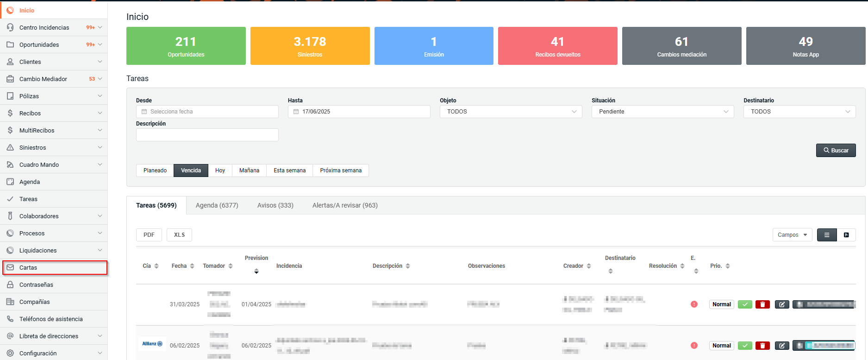
Task: Click the padlock icon beside Contraseñas
Action: (x=10, y=284)
